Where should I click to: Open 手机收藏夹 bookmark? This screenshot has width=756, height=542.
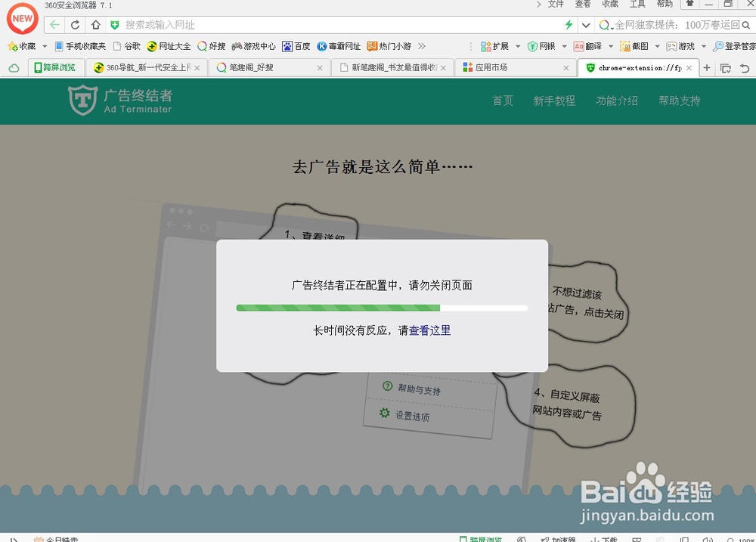point(80,46)
